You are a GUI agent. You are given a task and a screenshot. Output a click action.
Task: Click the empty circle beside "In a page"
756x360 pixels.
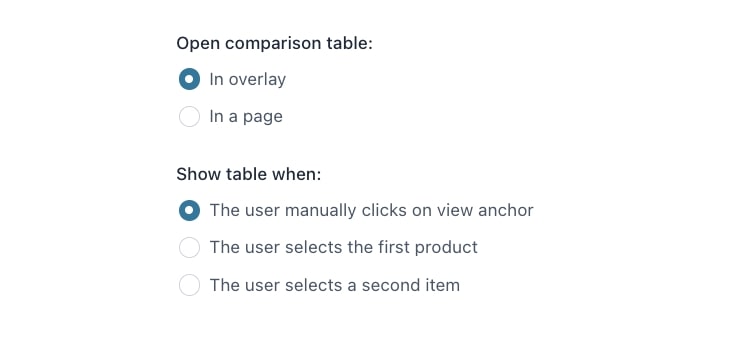click(x=189, y=117)
